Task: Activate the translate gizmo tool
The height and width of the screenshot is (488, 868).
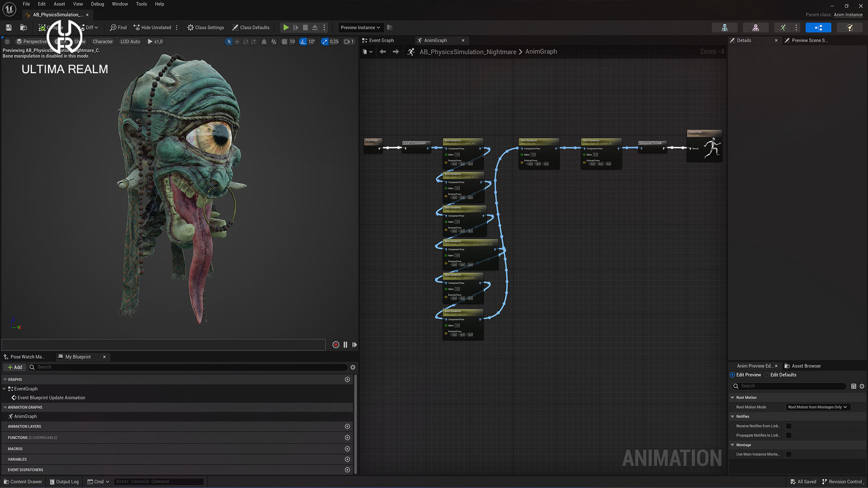Action: tap(237, 42)
